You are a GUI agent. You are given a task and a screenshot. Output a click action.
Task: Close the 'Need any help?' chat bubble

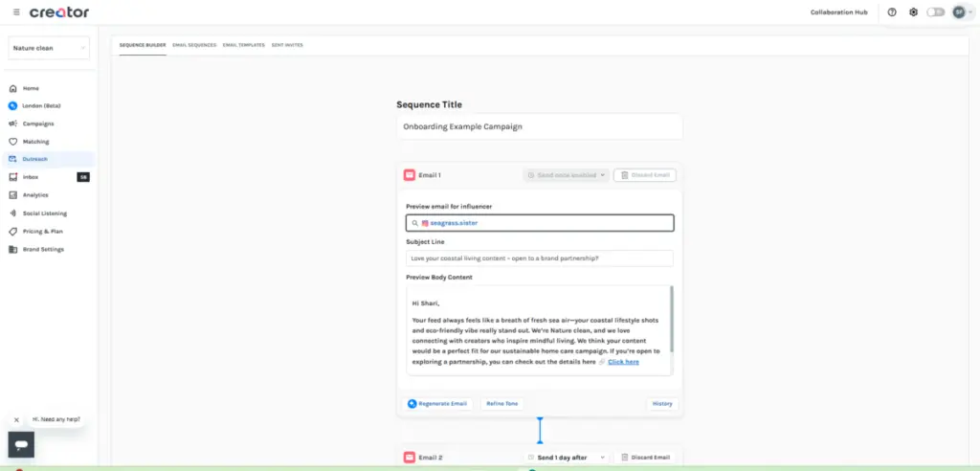coord(16,419)
